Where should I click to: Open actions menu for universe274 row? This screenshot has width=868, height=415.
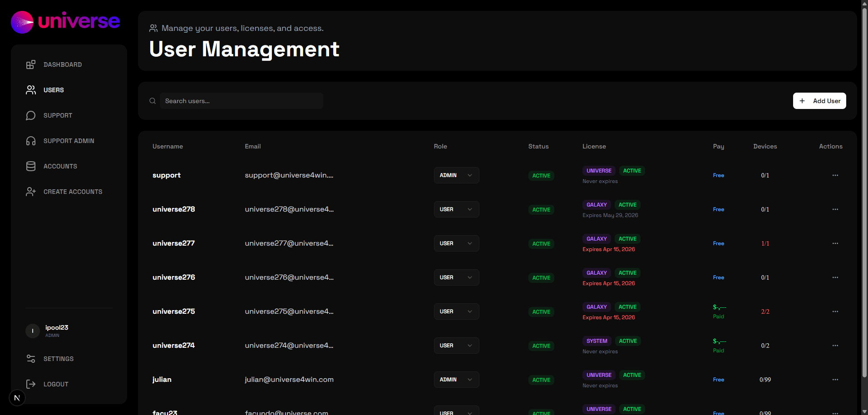click(835, 346)
